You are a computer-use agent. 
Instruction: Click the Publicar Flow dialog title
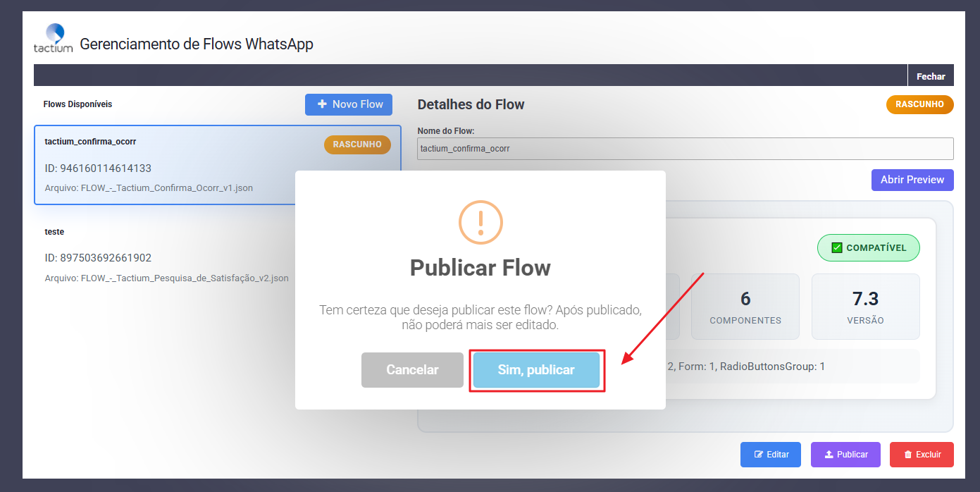(x=480, y=268)
